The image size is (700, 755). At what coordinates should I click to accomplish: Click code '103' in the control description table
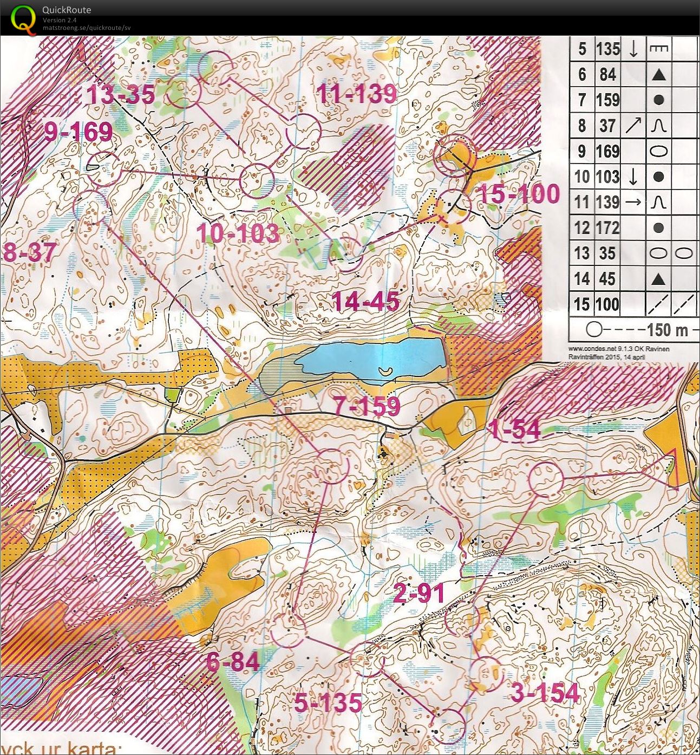click(x=607, y=177)
